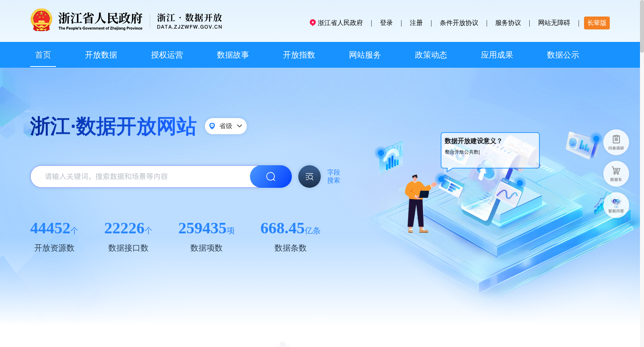The height and width of the screenshot is (347, 644).
Task: Click the 浙江·数据开放网站 heading
Action: point(113,127)
